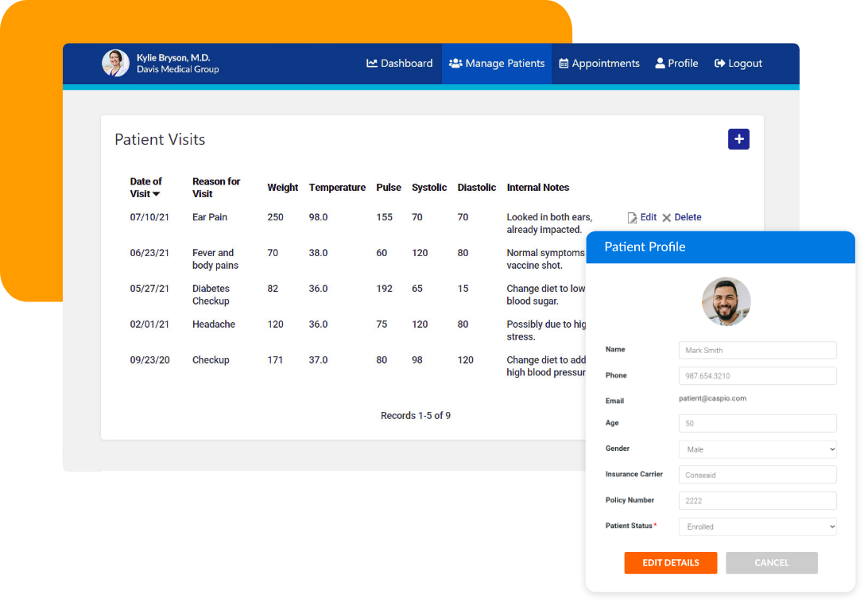The width and height of the screenshot is (868, 606).
Task: Click the Delete X icon on the Ear Pain row
Action: [667, 217]
